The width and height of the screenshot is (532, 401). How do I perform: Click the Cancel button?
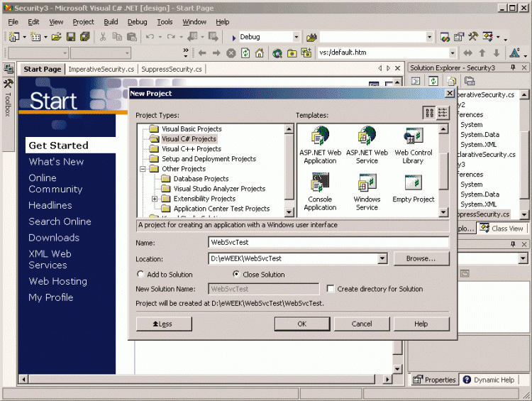click(x=362, y=324)
